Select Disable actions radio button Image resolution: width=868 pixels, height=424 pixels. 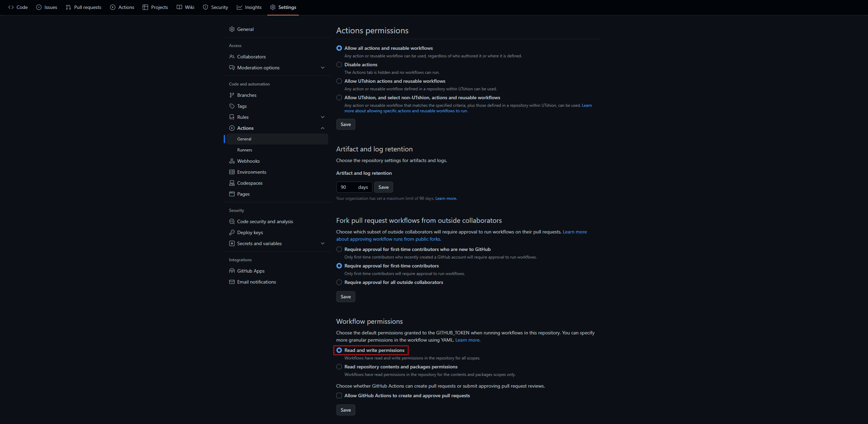pyautogui.click(x=339, y=65)
